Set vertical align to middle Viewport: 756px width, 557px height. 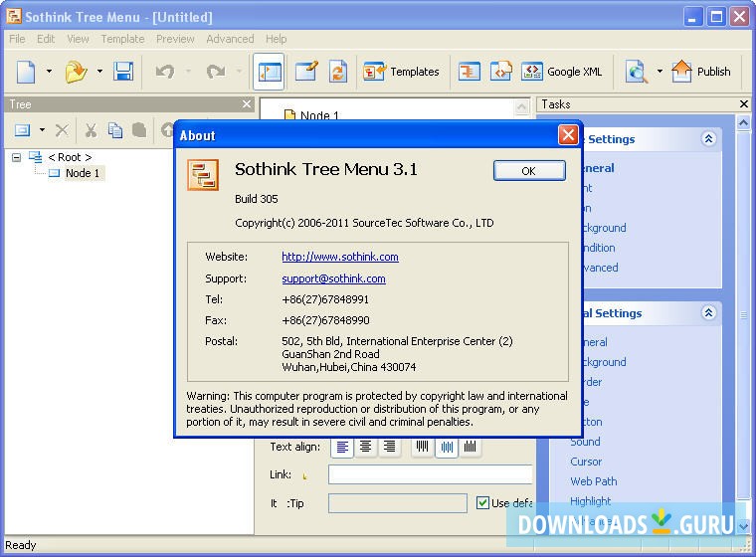[447, 447]
